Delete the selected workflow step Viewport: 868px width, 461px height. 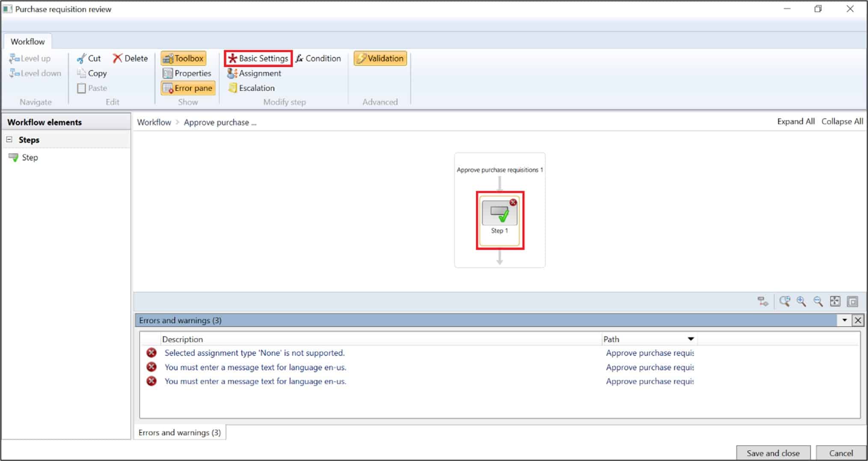pos(130,59)
